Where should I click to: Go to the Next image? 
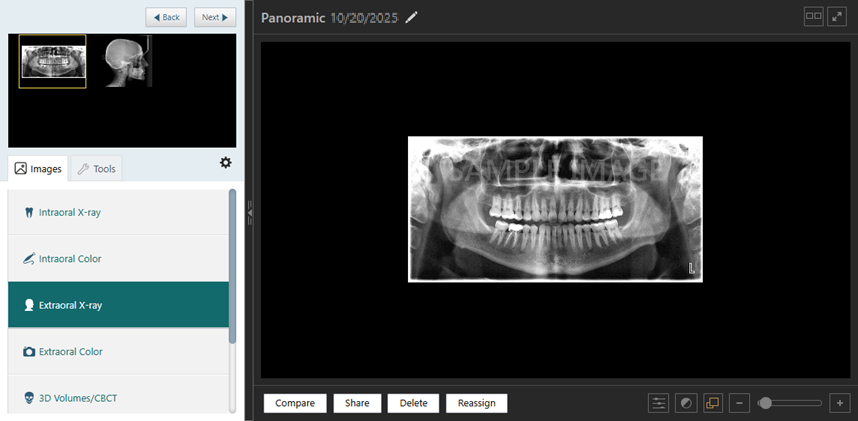(214, 17)
